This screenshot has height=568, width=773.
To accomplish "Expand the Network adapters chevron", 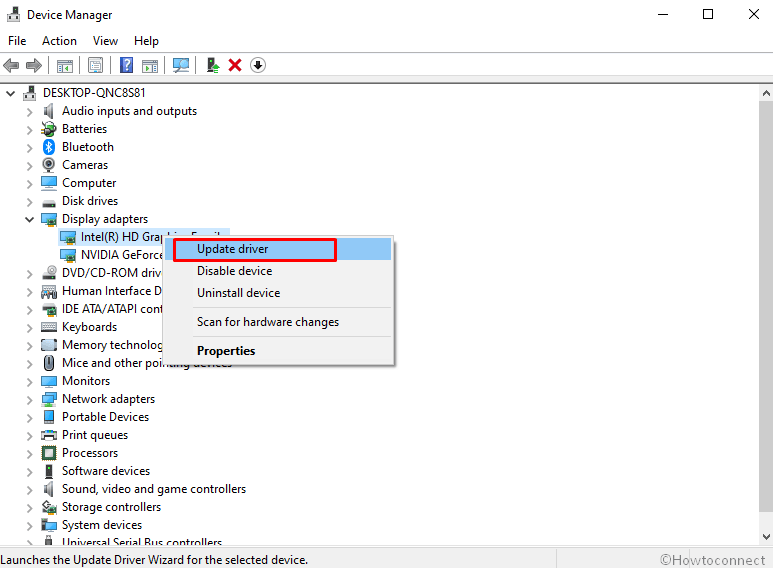I will click(x=30, y=399).
